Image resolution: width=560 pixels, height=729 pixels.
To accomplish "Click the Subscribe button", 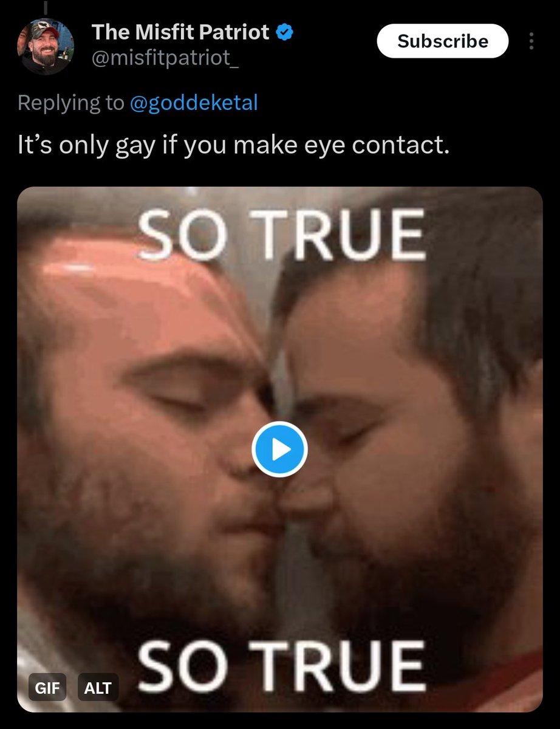I will [x=442, y=41].
